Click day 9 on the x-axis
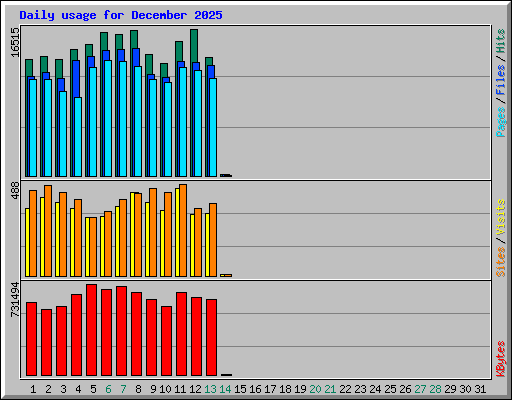 click(x=153, y=389)
